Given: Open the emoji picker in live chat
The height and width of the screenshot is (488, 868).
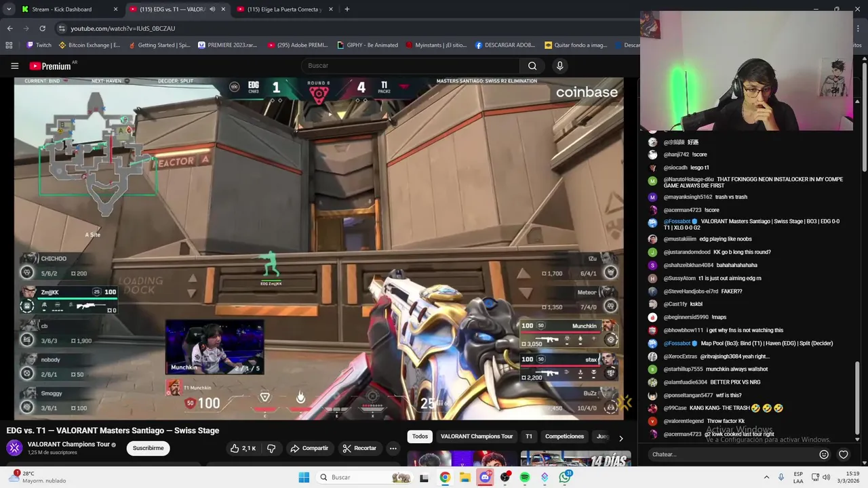Looking at the screenshot, I should click(824, 454).
